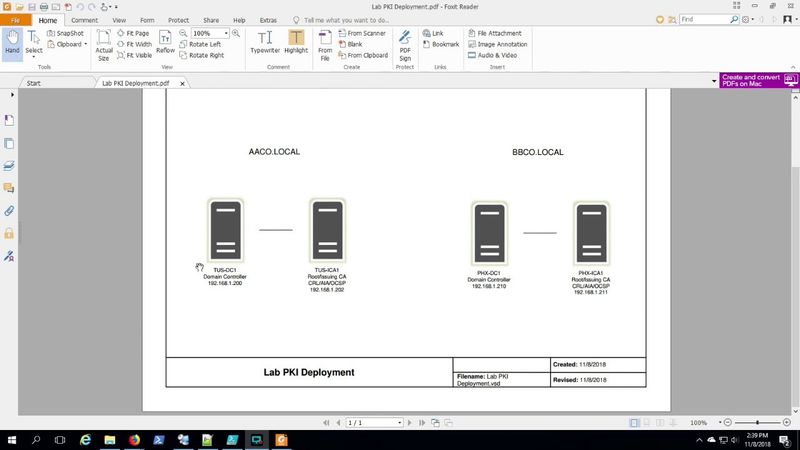Screen dimensions: 800x450
Task: Click the ribbon zoom in magnifier
Action: click(236, 33)
